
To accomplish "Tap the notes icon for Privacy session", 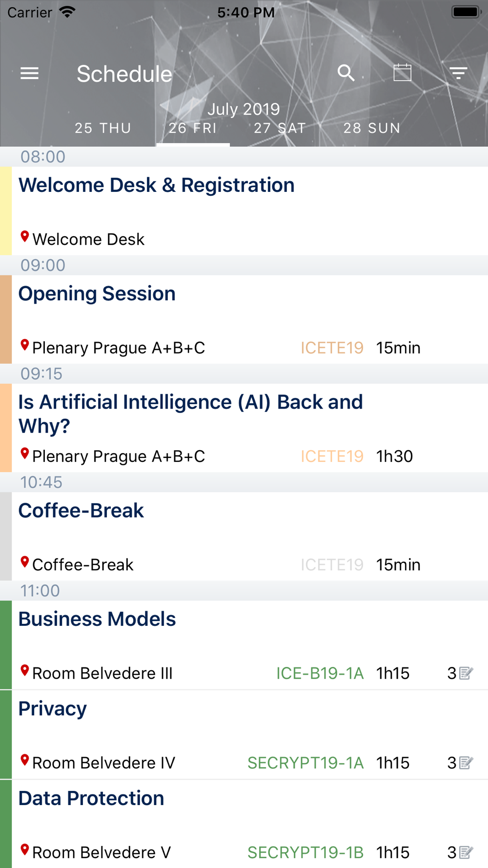I will pyautogui.click(x=466, y=763).
